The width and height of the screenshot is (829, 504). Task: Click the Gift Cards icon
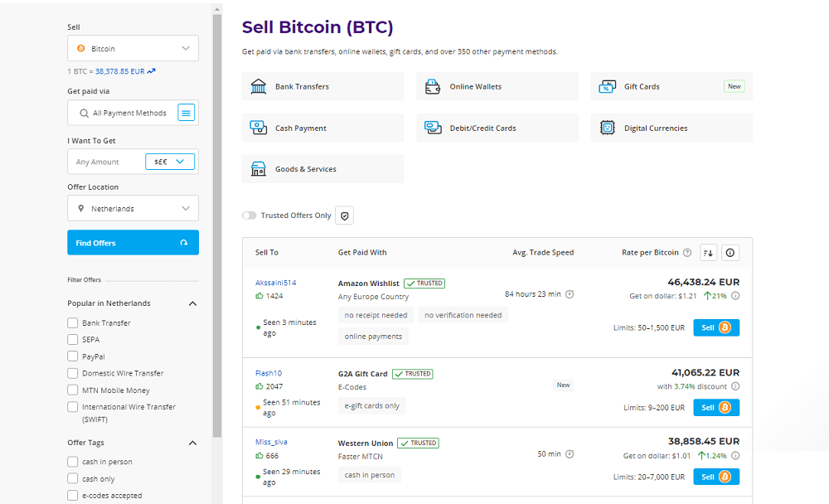tap(608, 86)
